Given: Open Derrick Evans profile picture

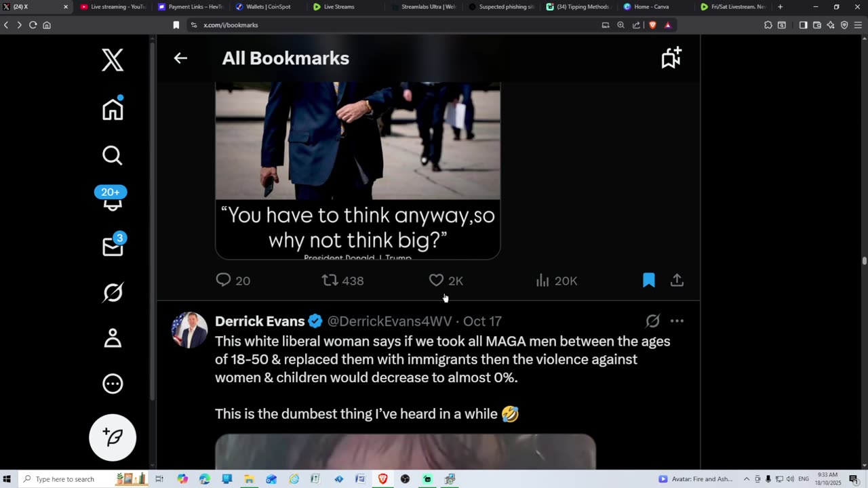Looking at the screenshot, I should (189, 330).
